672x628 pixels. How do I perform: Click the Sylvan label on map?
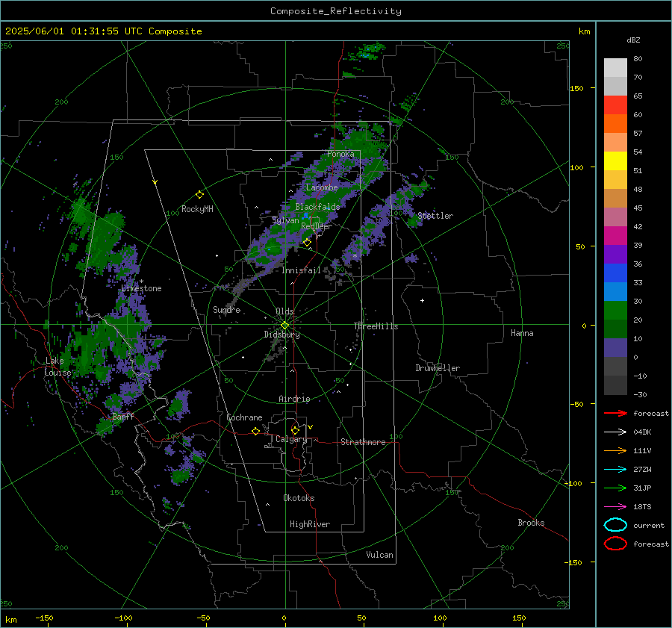285,220
